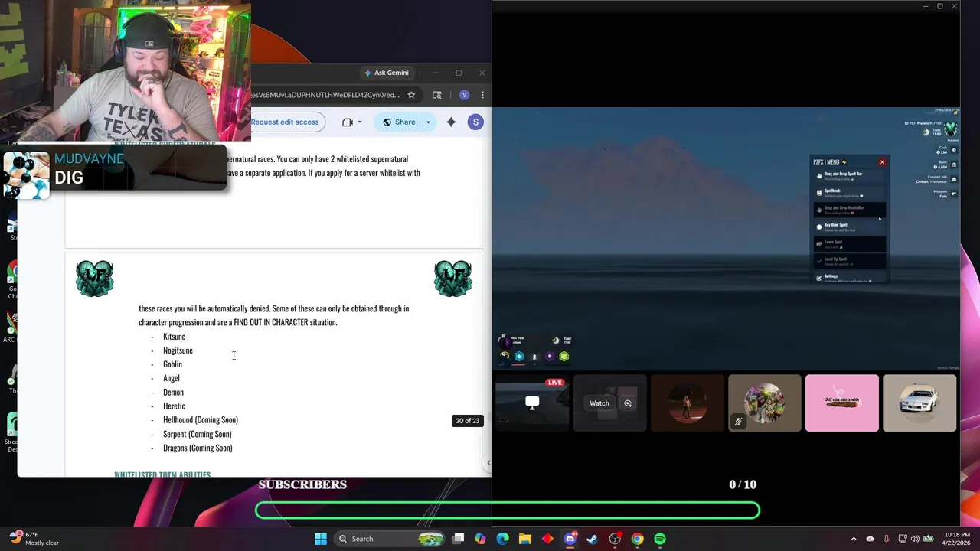Select the participant tile with standing figure

click(688, 403)
